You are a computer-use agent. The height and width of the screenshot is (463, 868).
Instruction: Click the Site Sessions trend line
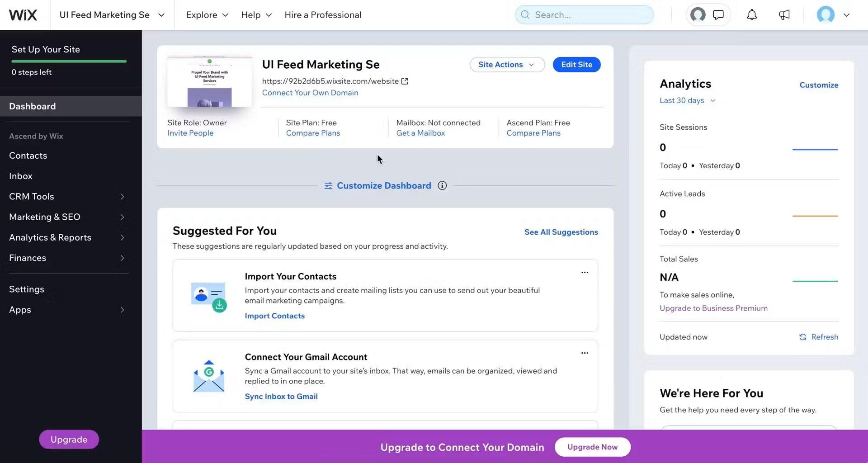815,149
